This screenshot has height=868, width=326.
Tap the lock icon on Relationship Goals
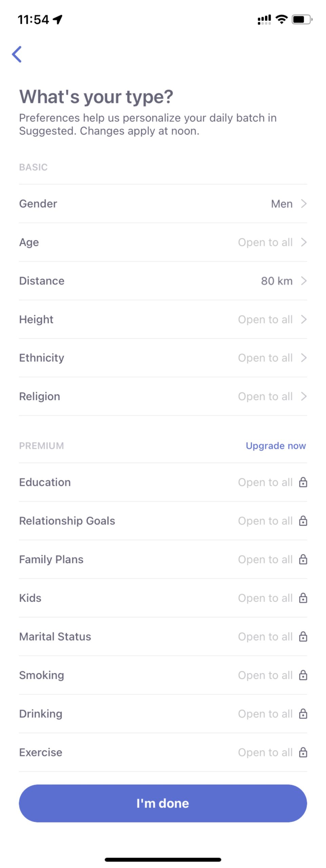303,521
